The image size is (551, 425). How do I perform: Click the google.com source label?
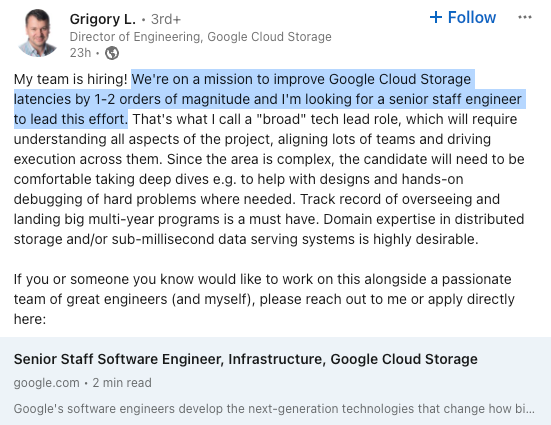[46, 382]
